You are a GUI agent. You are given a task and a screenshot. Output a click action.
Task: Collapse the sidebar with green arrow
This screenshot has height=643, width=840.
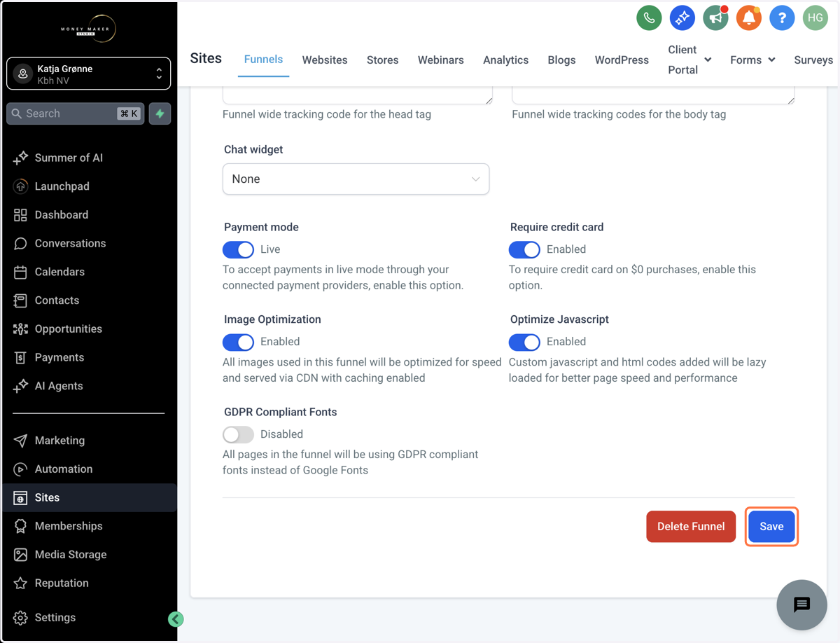coord(176,618)
